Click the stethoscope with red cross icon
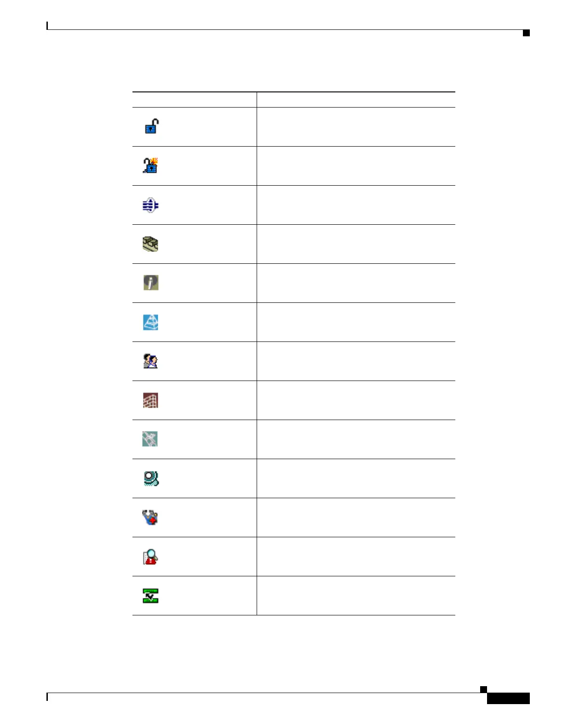This screenshot has height=728, width=562. click(x=150, y=518)
